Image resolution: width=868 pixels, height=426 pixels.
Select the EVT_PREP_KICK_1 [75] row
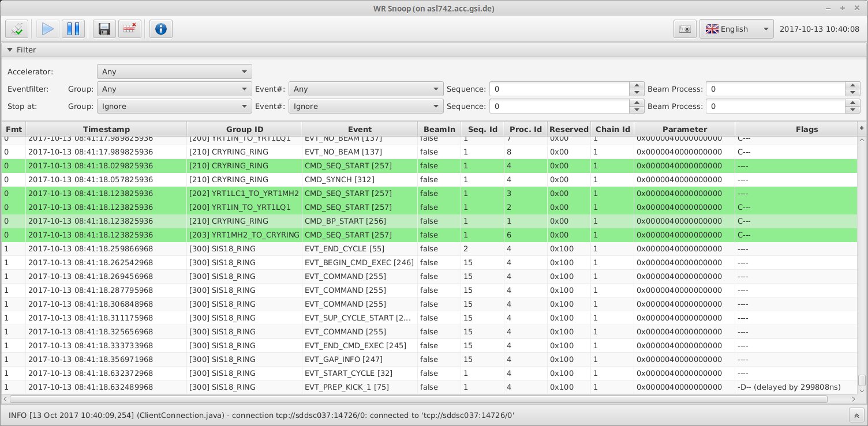coord(429,387)
